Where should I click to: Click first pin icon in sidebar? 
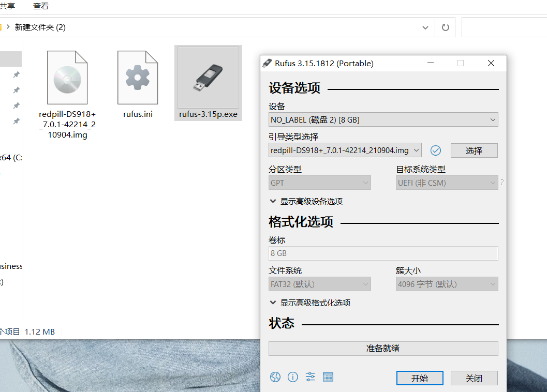tap(16, 74)
